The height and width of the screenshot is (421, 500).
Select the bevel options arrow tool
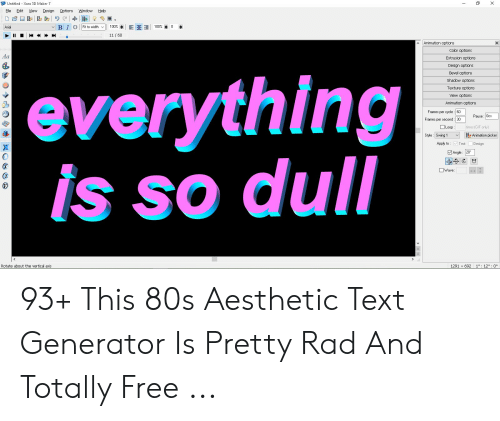6,95
